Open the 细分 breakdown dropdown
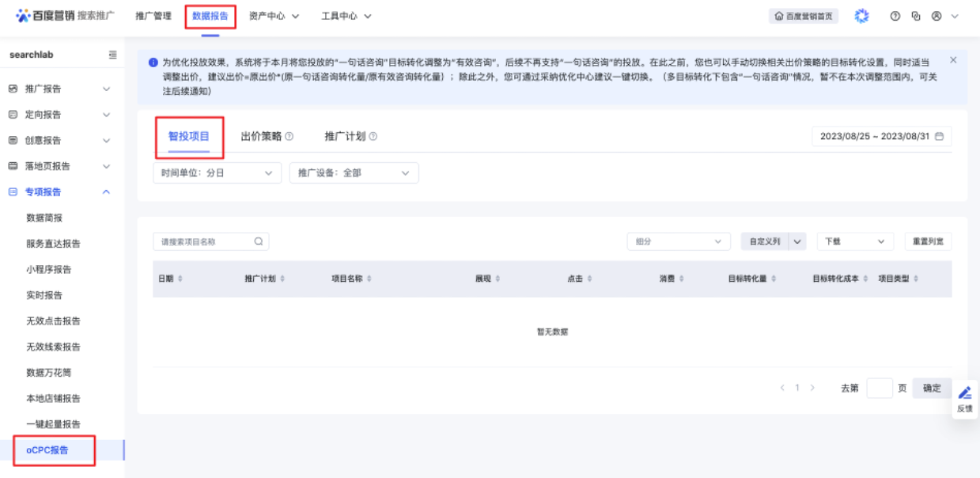This screenshot has width=980, height=478. click(679, 242)
